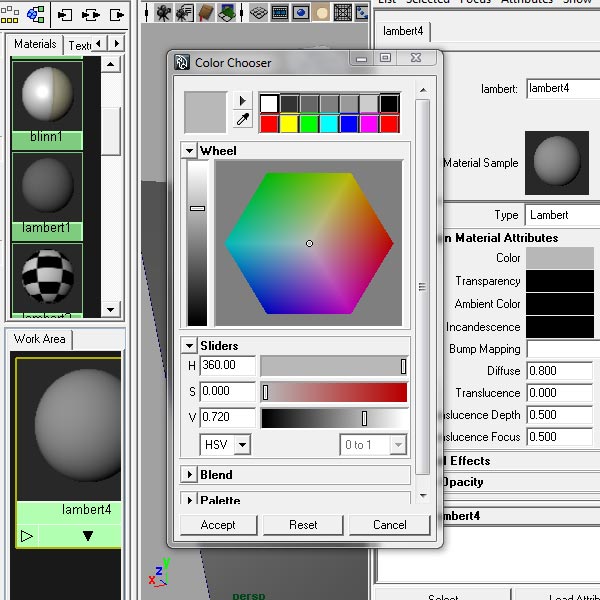Pick the blue palette swatch
600x600 pixels.
pyautogui.click(x=349, y=124)
